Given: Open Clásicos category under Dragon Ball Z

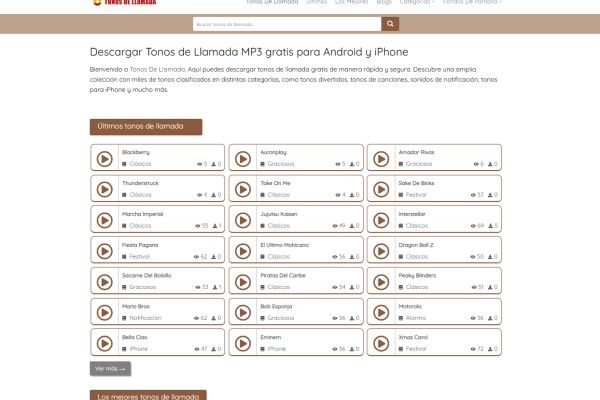Looking at the screenshot, I should tap(417, 256).
